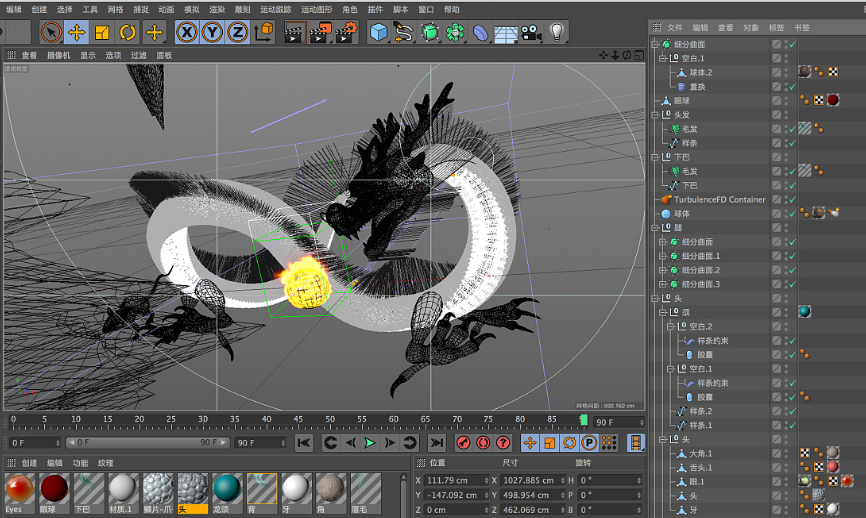This screenshot has width=866, height=518.
Task: Toggle X axis lock
Action: coord(187,32)
